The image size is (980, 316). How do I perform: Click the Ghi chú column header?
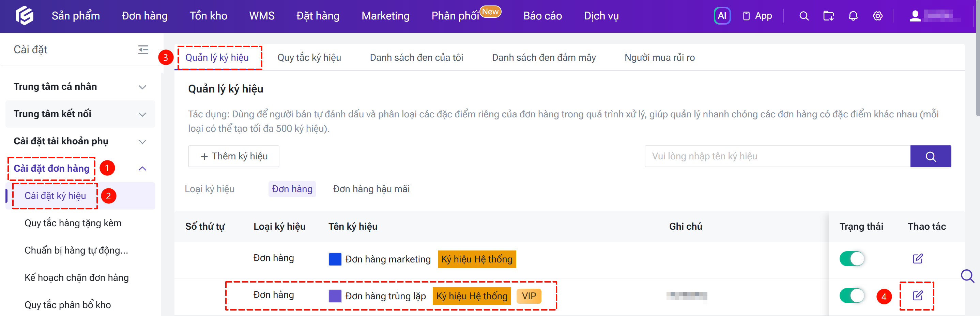(x=686, y=227)
